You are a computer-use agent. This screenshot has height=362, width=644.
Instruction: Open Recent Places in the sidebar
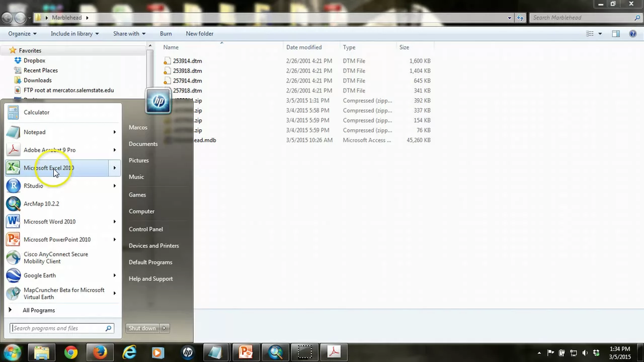(41, 70)
